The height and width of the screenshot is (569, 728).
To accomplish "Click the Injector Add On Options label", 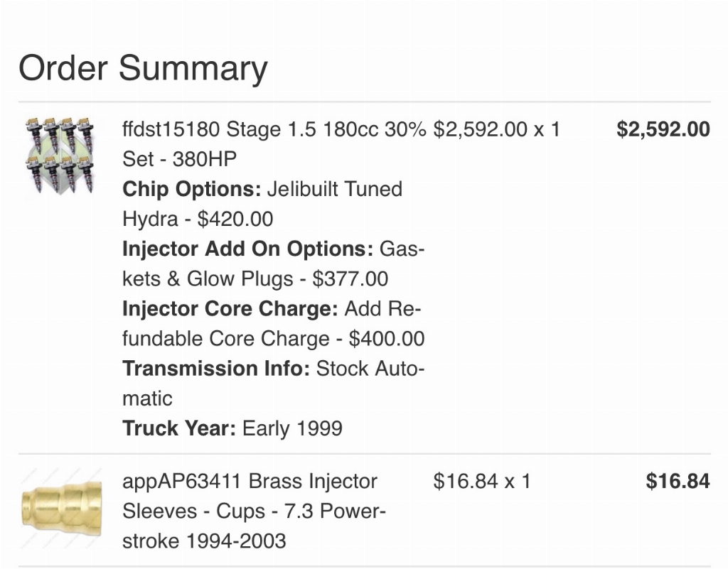I will coord(247,249).
